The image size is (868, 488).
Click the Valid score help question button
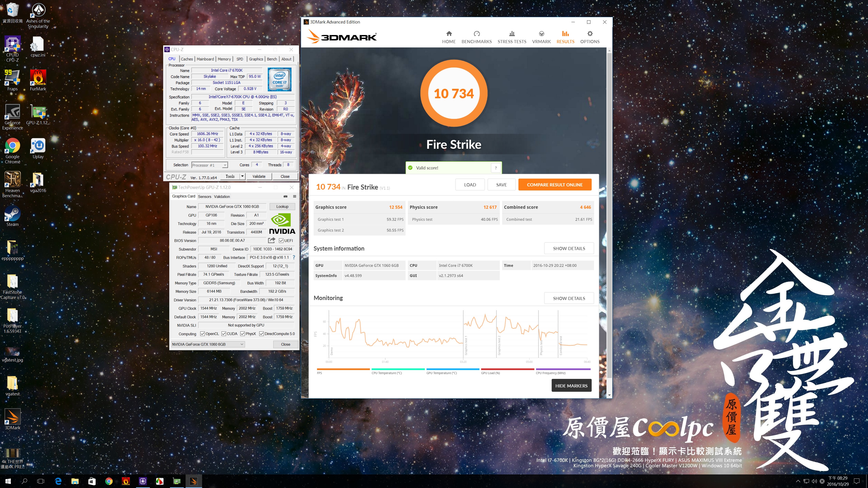click(496, 168)
